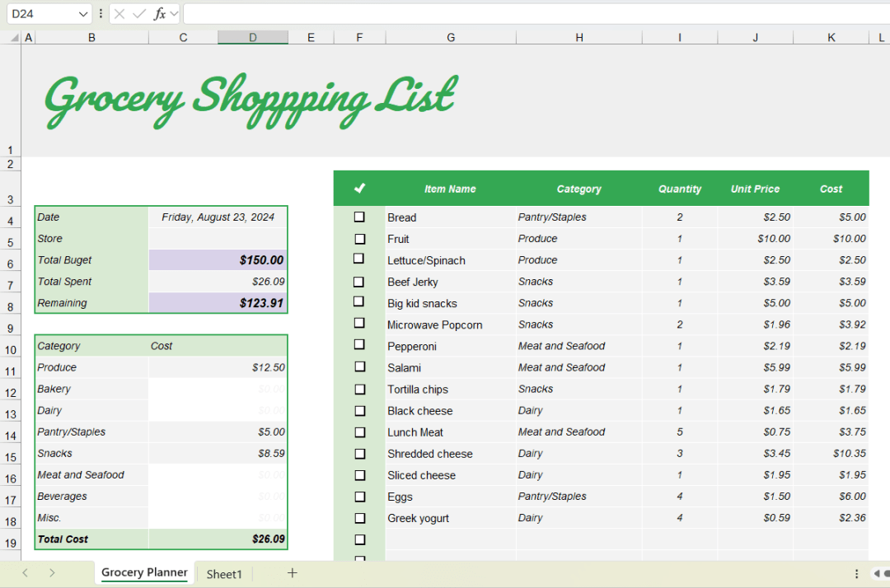Click the Grocery Shopping List title
890x588 pixels.
(251, 101)
